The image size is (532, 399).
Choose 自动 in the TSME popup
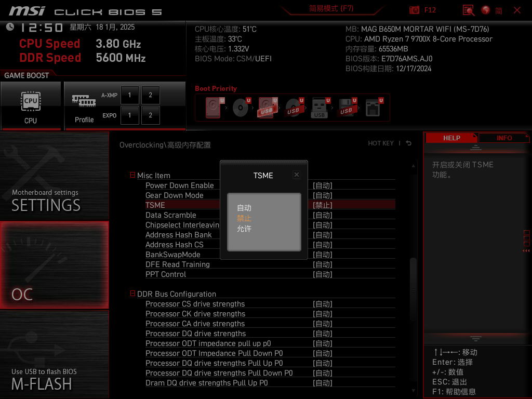(244, 208)
